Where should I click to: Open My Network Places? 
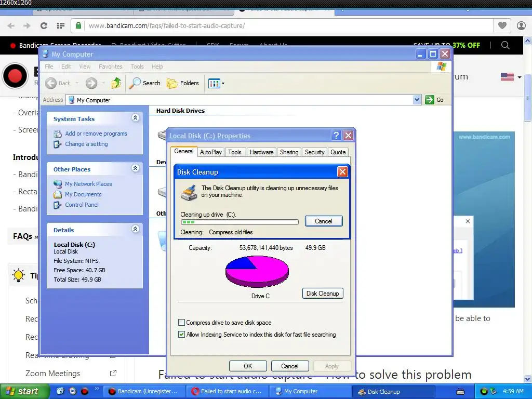pyautogui.click(x=88, y=184)
